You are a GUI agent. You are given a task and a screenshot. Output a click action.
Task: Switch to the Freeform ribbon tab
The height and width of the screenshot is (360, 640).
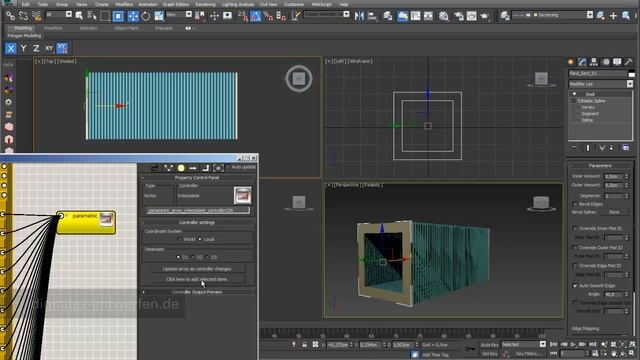click(x=53, y=28)
